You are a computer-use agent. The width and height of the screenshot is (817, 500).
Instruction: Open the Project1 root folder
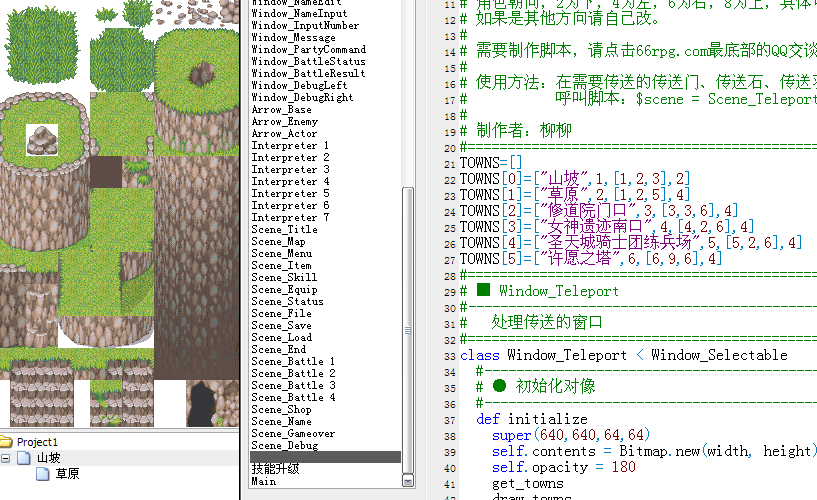(37, 442)
